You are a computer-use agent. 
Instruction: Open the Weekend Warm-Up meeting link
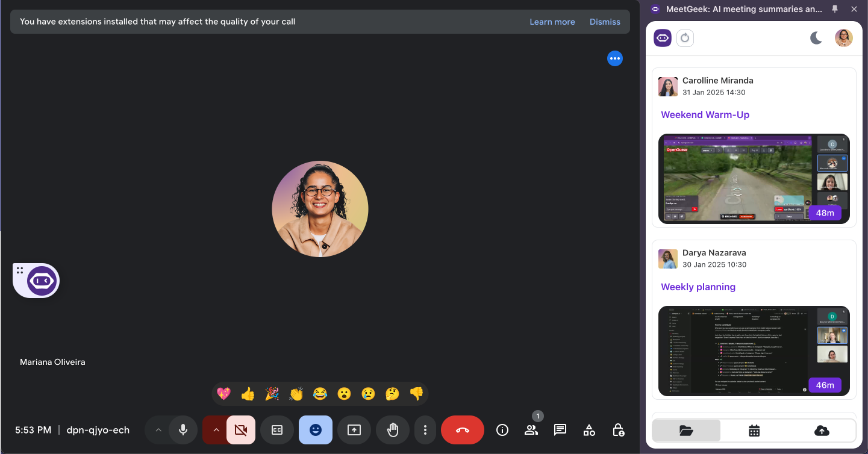[x=705, y=114]
